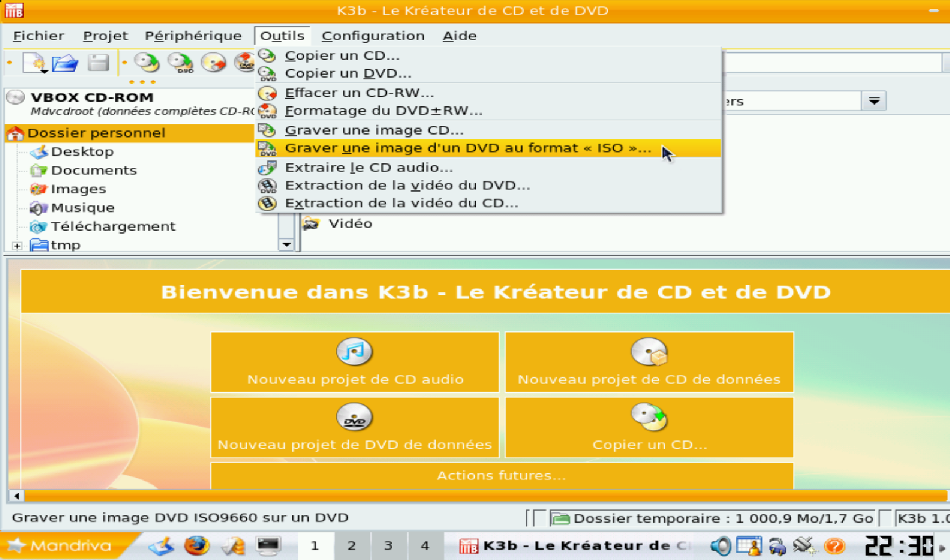Close the open Outils menu
950x560 pixels.
pos(282,36)
